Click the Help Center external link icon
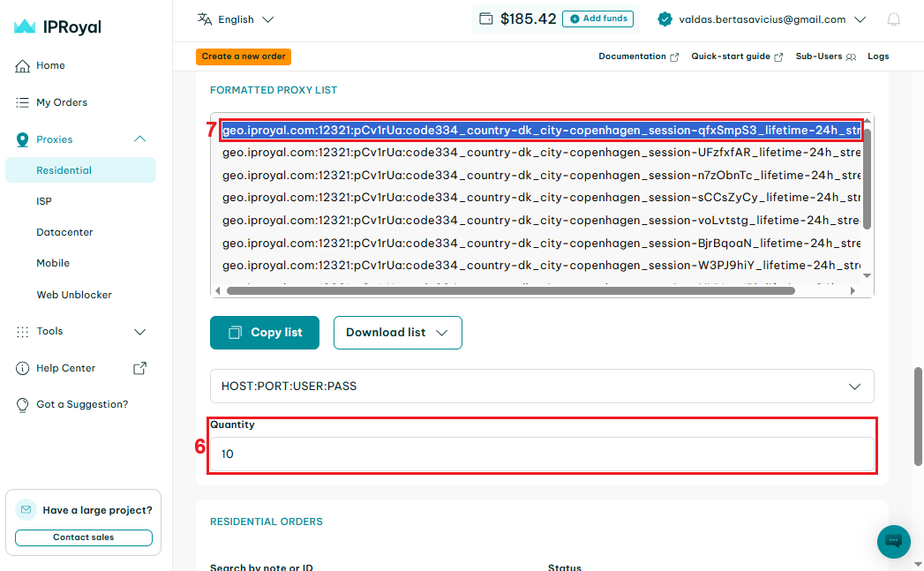 139,368
